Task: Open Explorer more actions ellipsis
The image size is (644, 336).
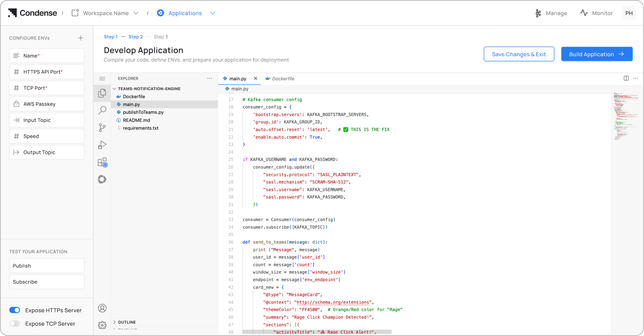Action: (x=209, y=78)
